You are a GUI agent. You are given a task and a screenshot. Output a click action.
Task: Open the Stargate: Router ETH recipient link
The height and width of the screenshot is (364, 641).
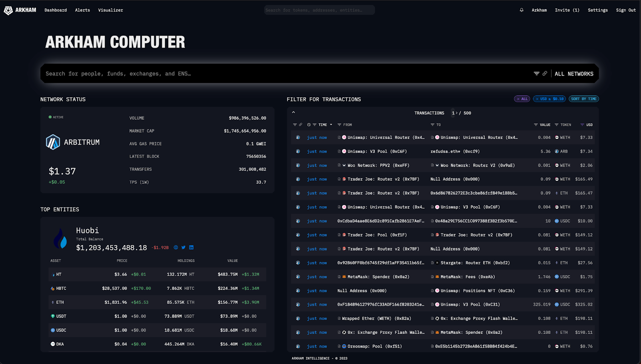(475, 263)
